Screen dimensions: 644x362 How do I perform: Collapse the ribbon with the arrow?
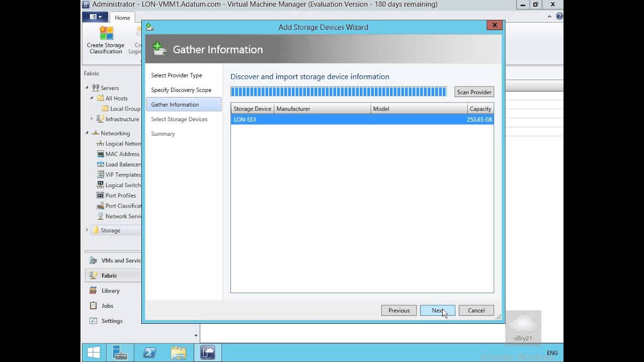click(x=549, y=17)
